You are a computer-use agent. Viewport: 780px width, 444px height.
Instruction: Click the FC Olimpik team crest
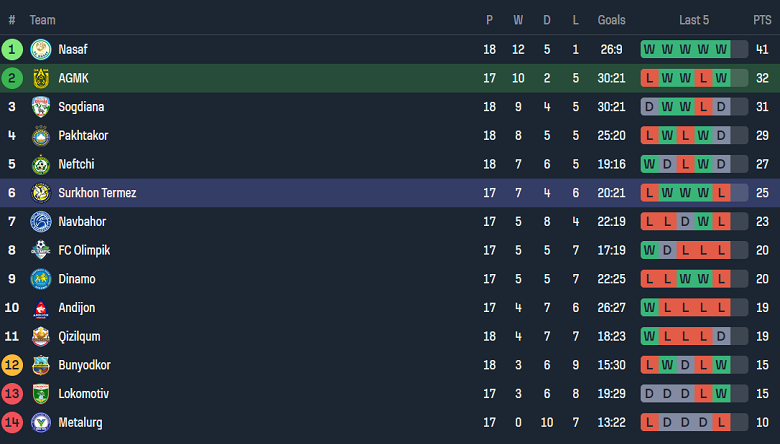(41, 251)
